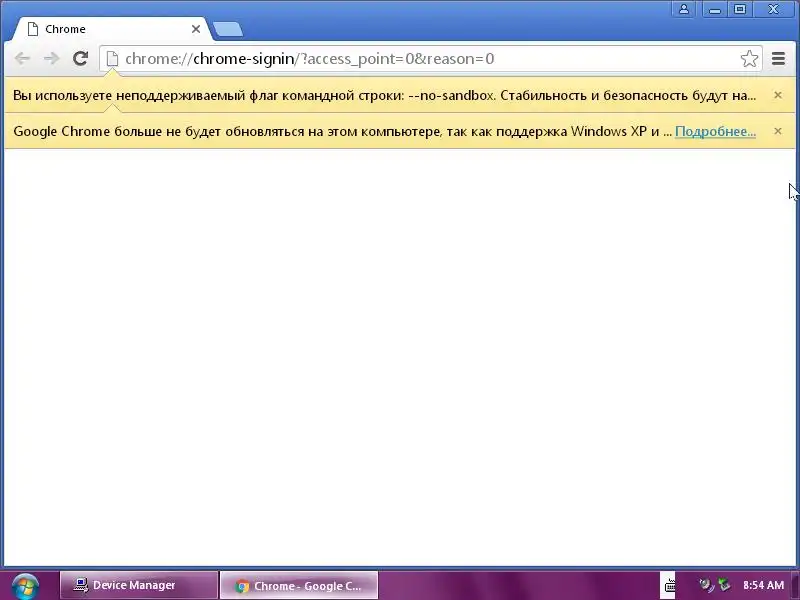Viewport: 800px width, 600px height.
Task: Open a new tab
Action: (x=228, y=29)
